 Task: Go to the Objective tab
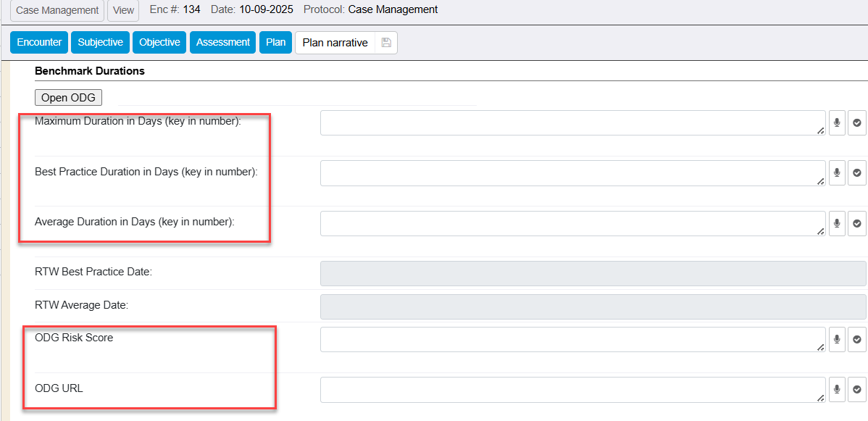click(x=159, y=43)
